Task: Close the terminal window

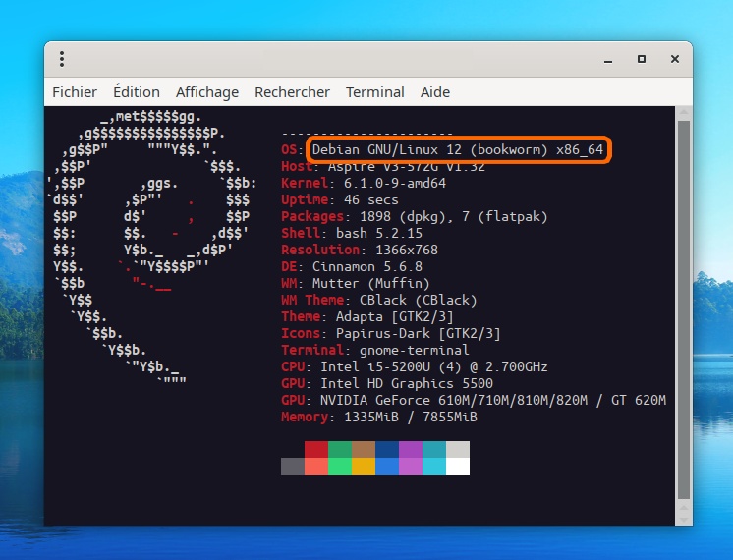Action: pos(675,59)
